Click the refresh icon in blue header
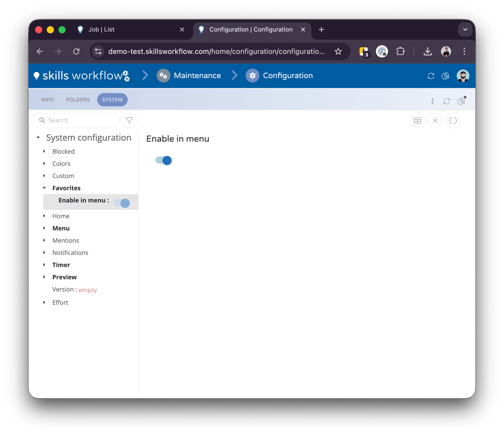 click(431, 76)
